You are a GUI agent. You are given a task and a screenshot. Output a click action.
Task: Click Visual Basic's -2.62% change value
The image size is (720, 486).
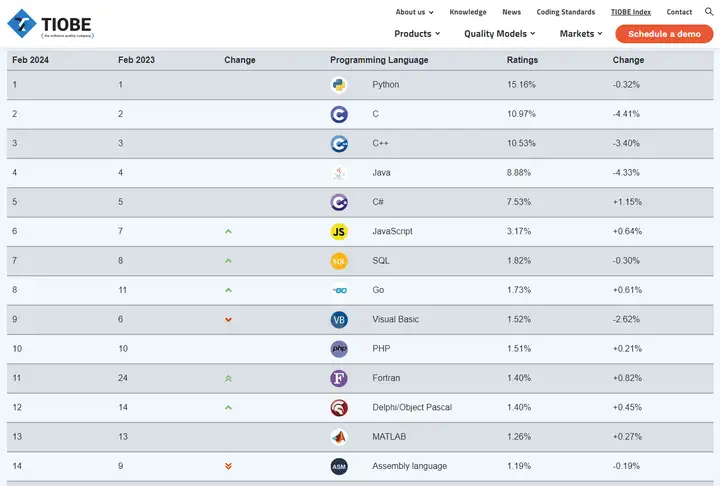tap(626, 319)
